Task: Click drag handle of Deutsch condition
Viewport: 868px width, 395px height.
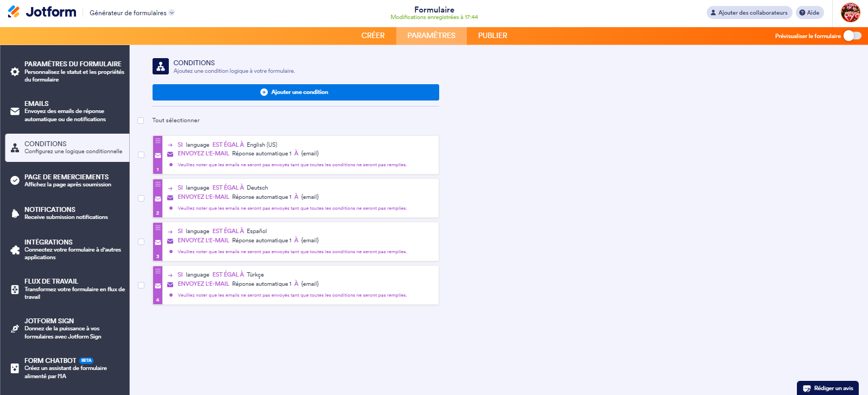Action: pyautogui.click(x=158, y=184)
